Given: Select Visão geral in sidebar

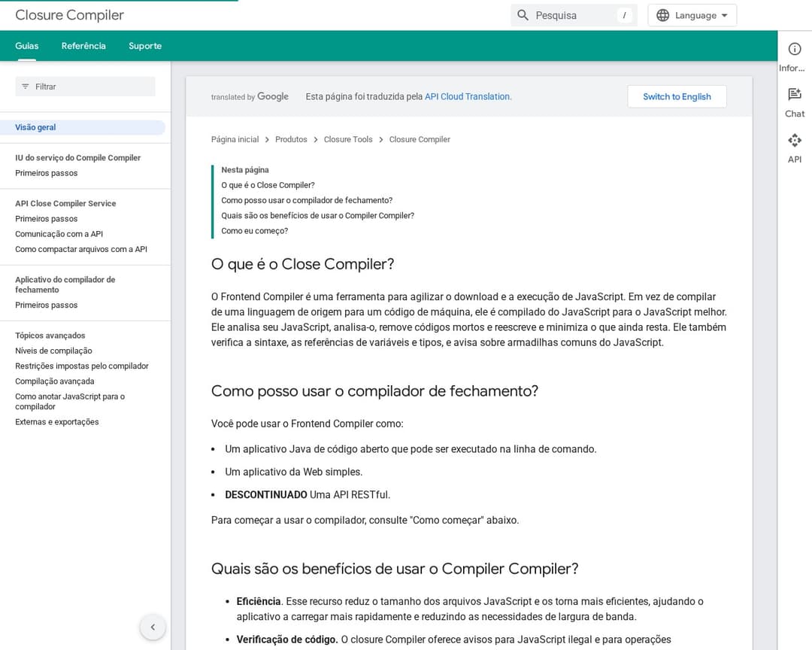Looking at the screenshot, I should coord(83,127).
